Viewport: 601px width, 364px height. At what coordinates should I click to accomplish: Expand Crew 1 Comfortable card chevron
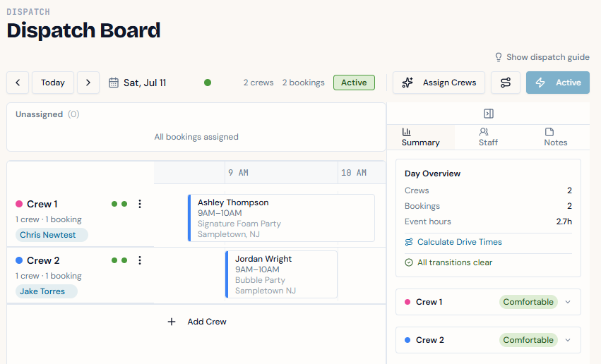[x=568, y=302]
